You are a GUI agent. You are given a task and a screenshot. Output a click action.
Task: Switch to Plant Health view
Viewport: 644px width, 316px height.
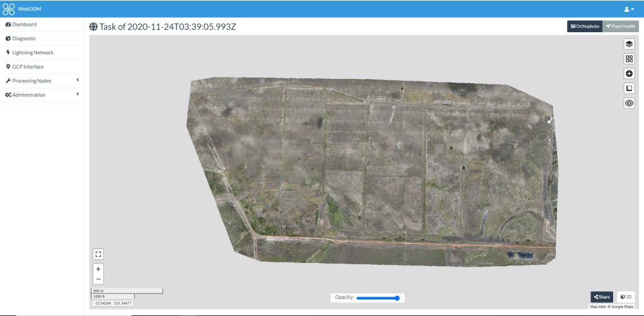[620, 26]
